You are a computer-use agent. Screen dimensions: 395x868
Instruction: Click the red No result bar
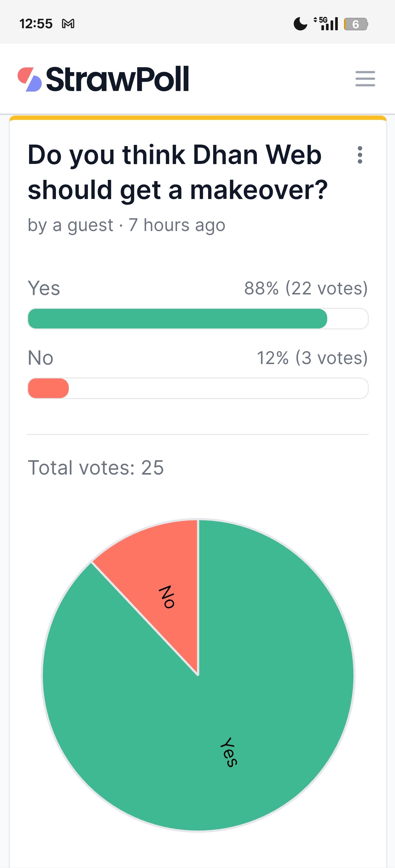(48, 388)
